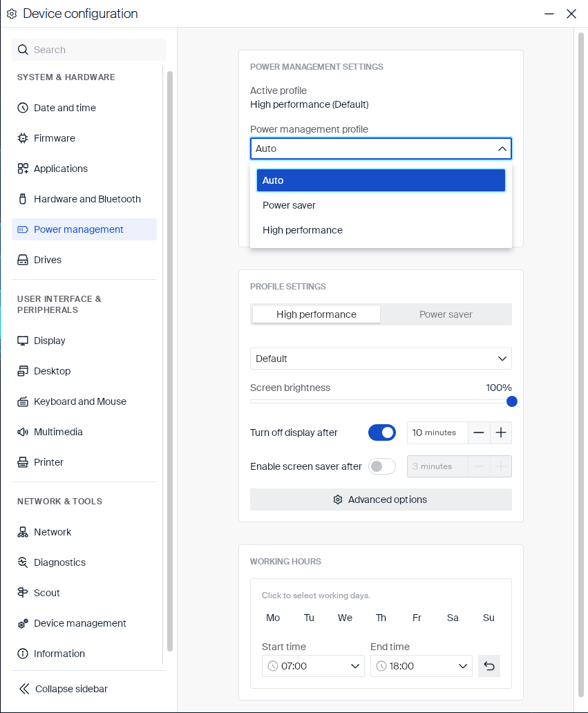This screenshot has width=588, height=713.
Task: Click the Collapse sidebar double-chevron icon
Action: pos(24,689)
